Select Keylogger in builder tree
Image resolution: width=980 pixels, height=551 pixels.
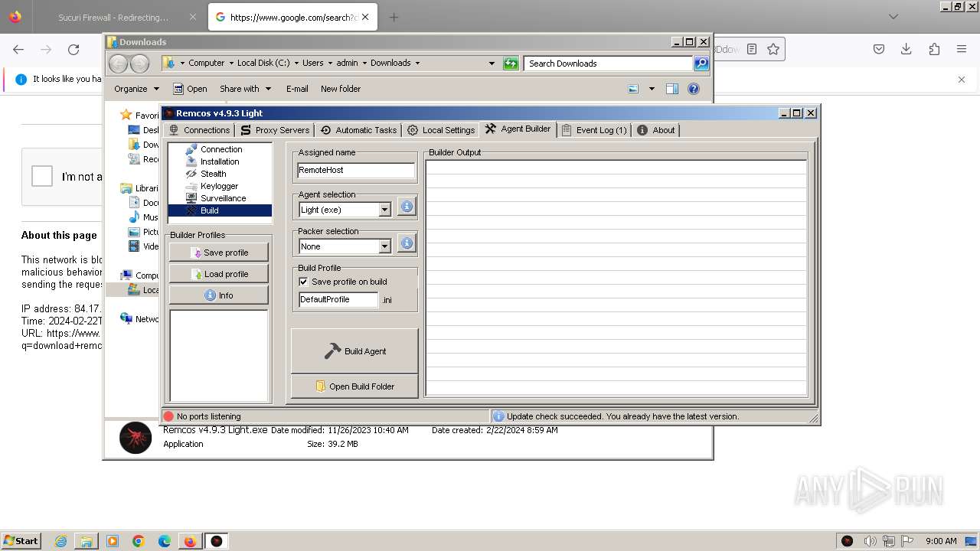[x=219, y=186]
